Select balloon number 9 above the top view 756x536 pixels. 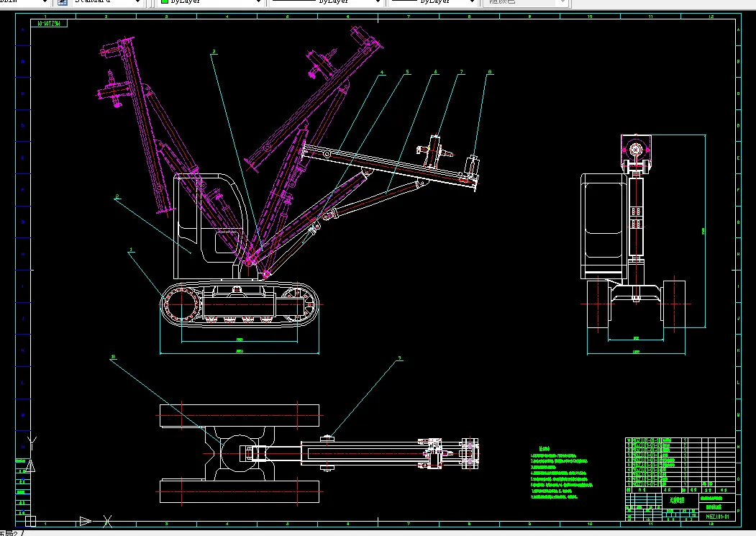399,358
